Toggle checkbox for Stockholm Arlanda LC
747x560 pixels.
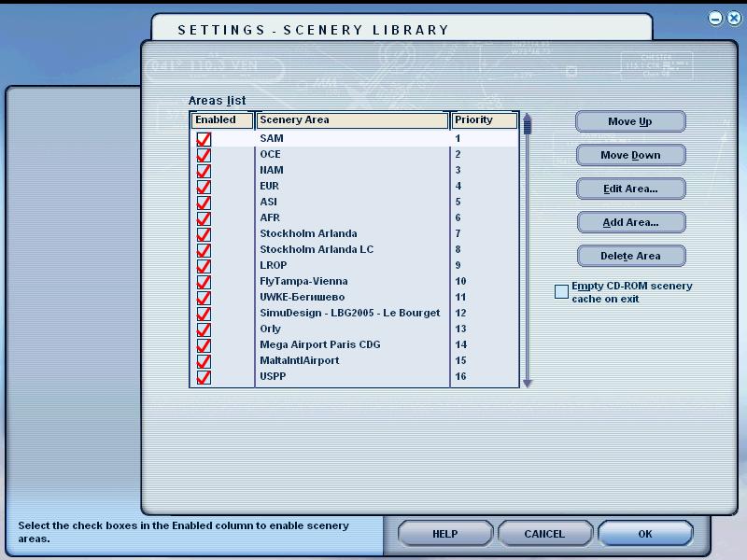(x=204, y=250)
